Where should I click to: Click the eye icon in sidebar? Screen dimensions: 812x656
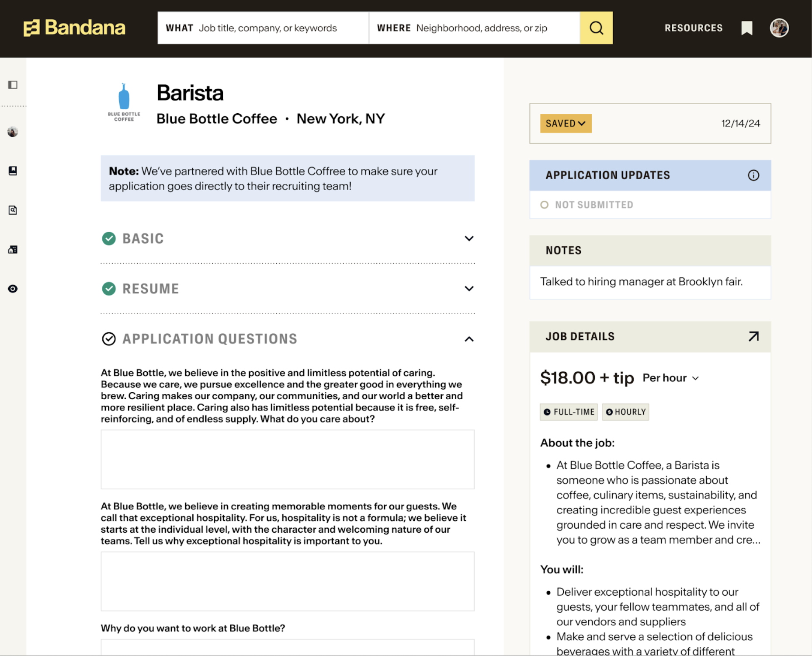(13, 289)
